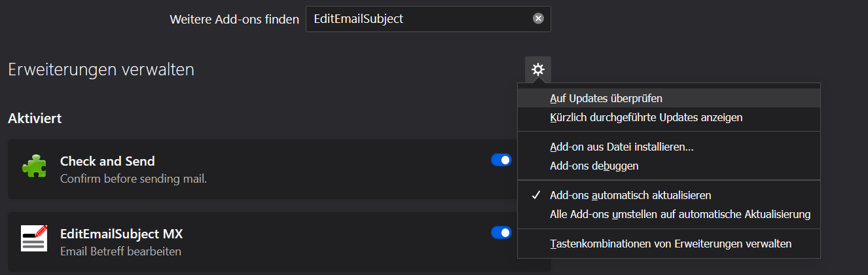
Task: Click the Aktiviert section header
Action: 35,119
